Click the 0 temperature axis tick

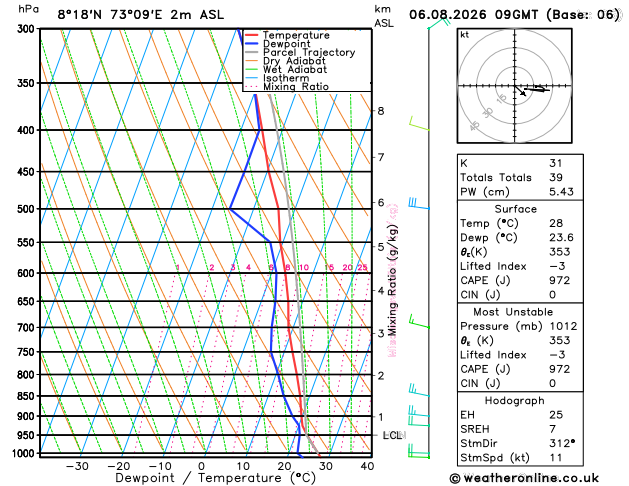(x=202, y=466)
